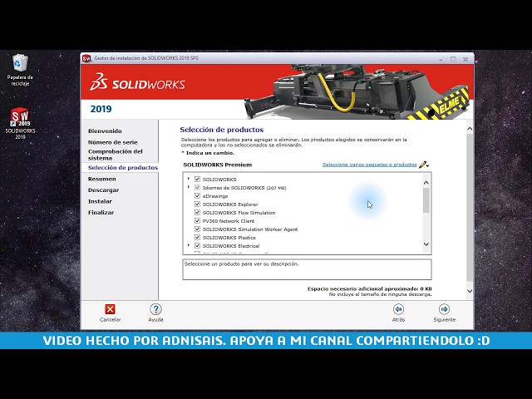Toggle SOLIDWORKS Simulation Worker Agent checkbox

point(197,229)
